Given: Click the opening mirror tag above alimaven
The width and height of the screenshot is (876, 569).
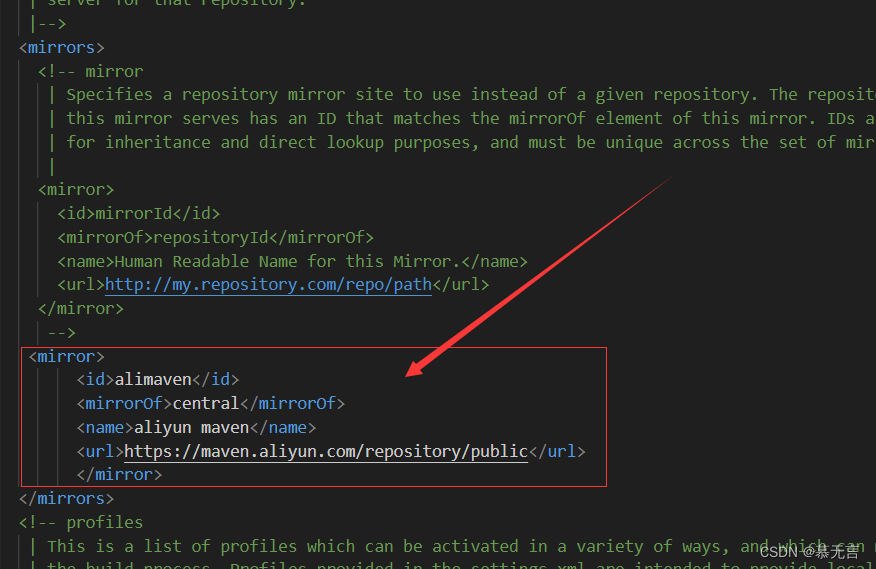Looking at the screenshot, I should (66, 356).
